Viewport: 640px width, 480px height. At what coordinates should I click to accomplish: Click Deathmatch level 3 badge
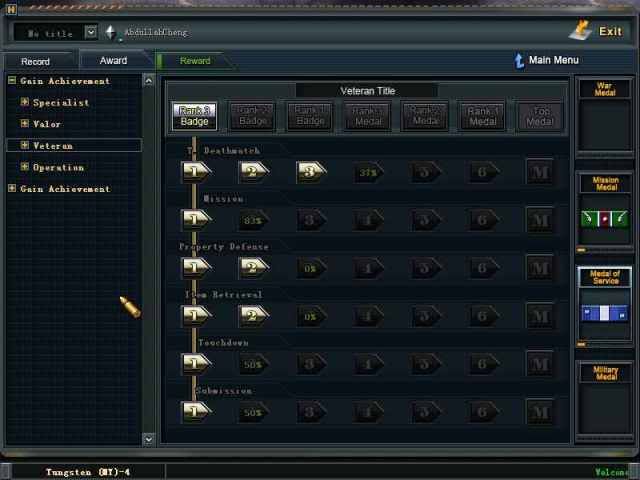pos(313,172)
